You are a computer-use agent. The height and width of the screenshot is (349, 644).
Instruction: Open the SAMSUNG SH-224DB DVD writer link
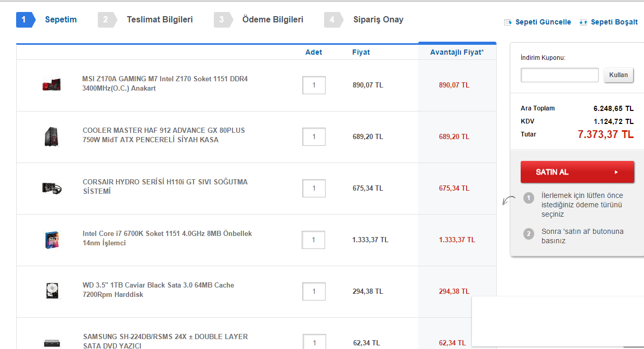165,341
